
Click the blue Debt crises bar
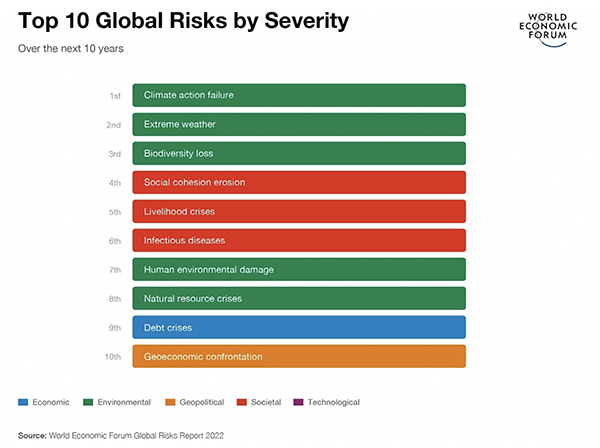299,327
